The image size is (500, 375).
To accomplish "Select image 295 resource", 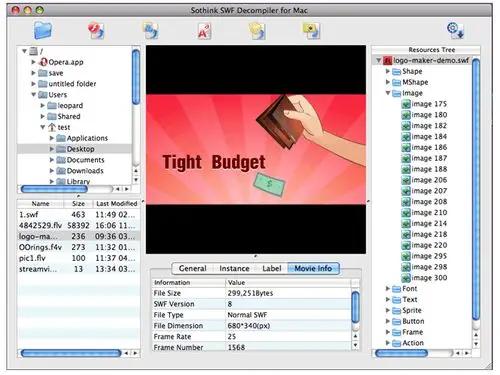I will (424, 256).
